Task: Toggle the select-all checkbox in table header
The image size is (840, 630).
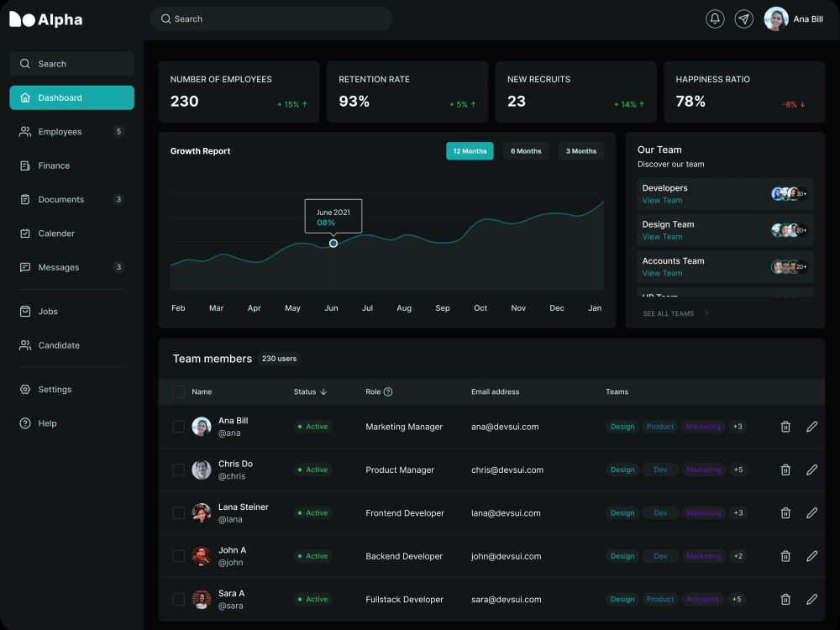Action: 178,391
